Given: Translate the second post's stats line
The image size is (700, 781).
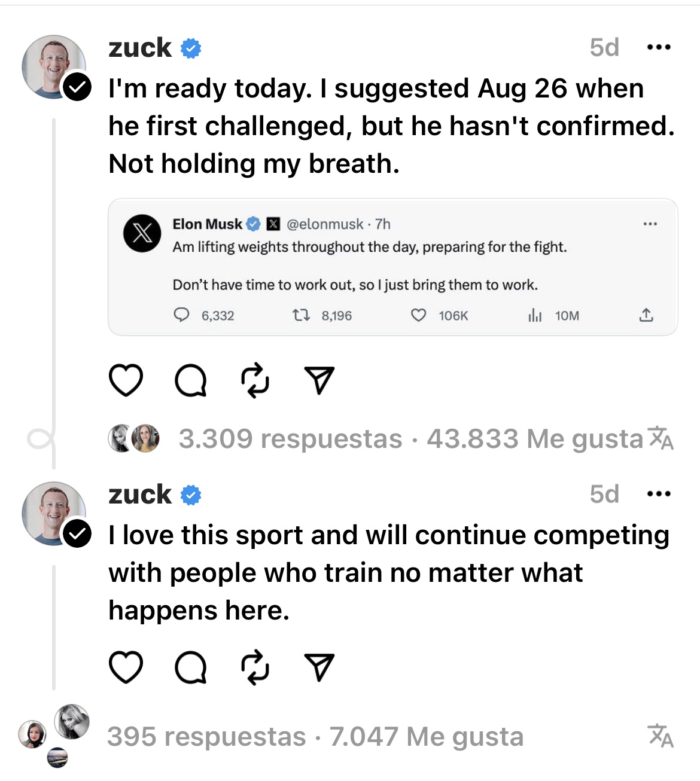Looking at the screenshot, I should (x=661, y=736).
